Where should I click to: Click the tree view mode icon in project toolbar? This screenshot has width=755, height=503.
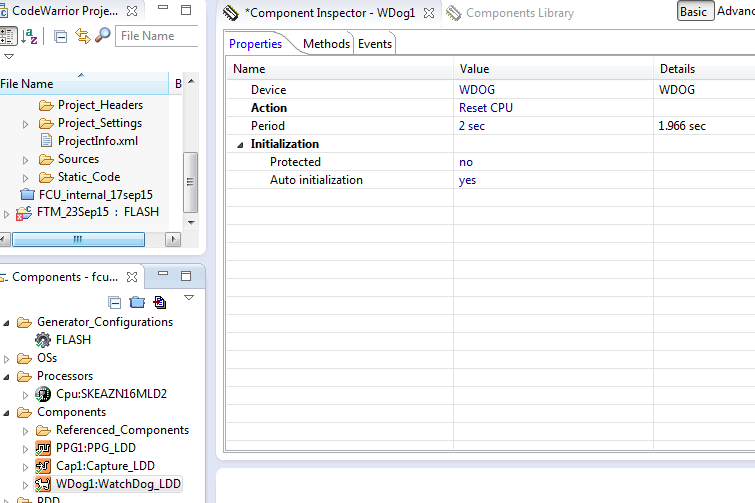coord(7,36)
